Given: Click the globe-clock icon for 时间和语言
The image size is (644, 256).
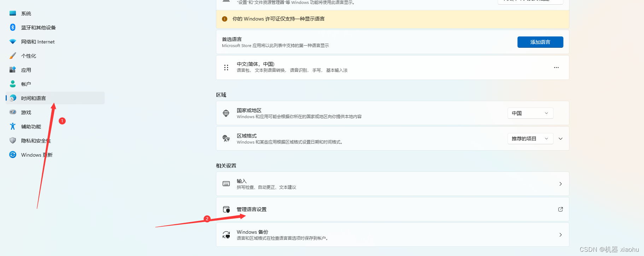Looking at the screenshot, I should click(x=13, y=98).
